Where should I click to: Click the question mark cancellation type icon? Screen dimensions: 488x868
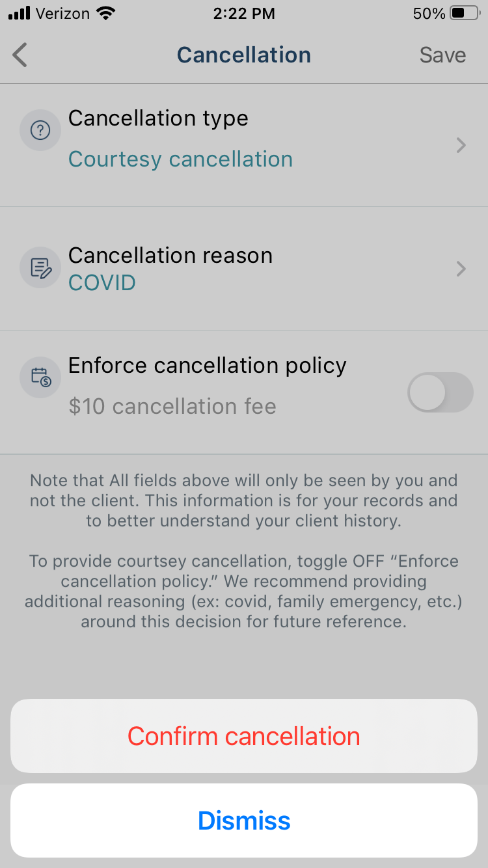click(40, 130)
